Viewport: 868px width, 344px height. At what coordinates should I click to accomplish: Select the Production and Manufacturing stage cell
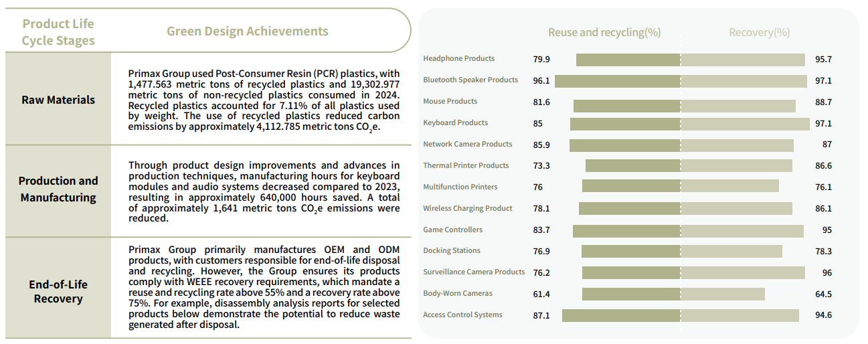pyautogui.click(x=58, y=189)
